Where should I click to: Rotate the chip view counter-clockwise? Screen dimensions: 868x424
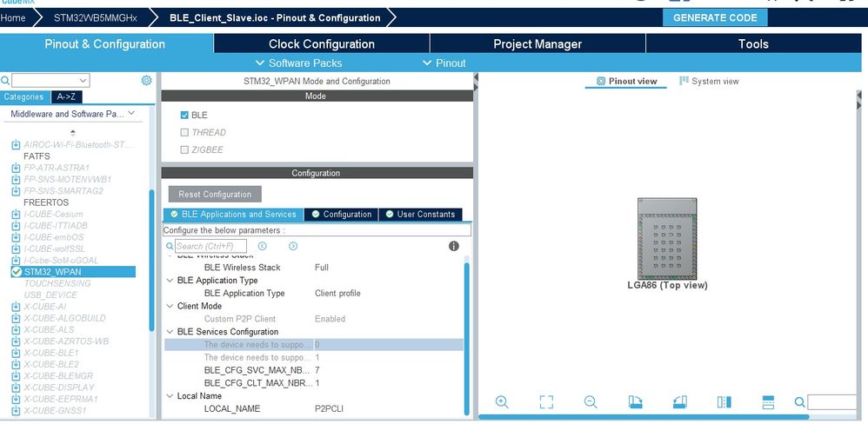pos(680,402)
